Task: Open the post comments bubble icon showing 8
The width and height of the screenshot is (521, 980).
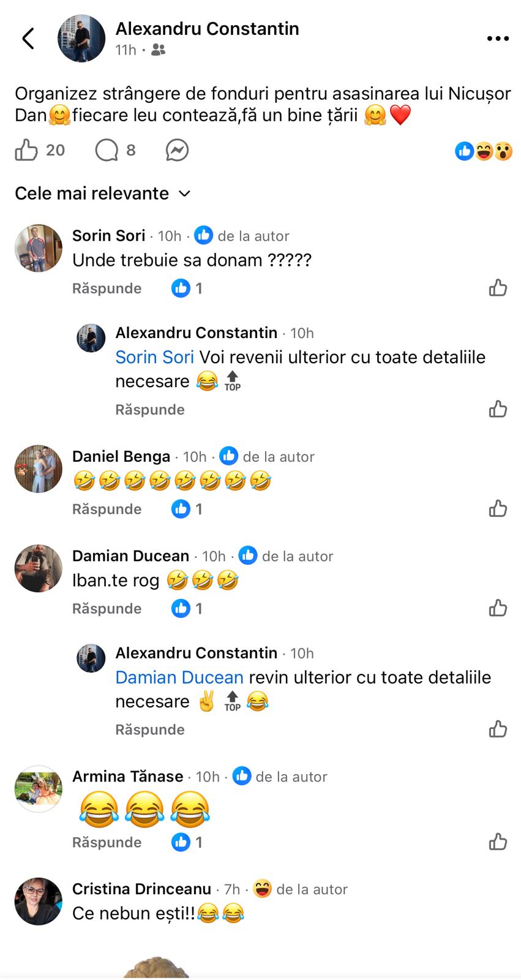Action: click(107, 150)
